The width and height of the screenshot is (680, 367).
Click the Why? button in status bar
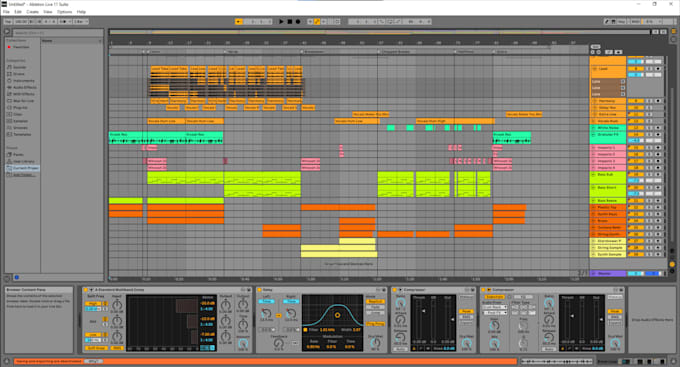[x=93, y=361]
